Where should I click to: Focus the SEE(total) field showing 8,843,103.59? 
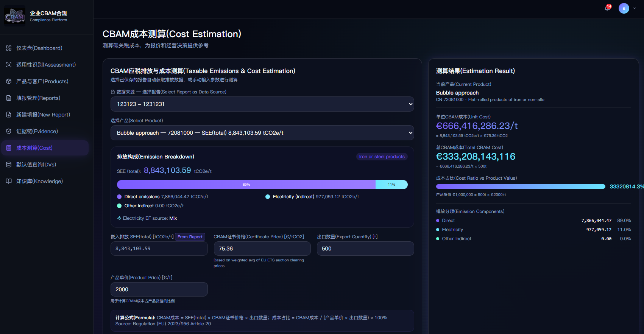pos(159,249)
